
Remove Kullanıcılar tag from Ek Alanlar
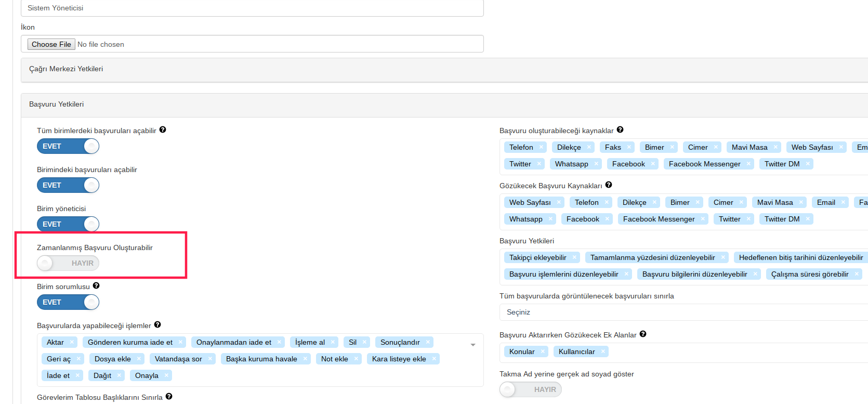point(603,351)
